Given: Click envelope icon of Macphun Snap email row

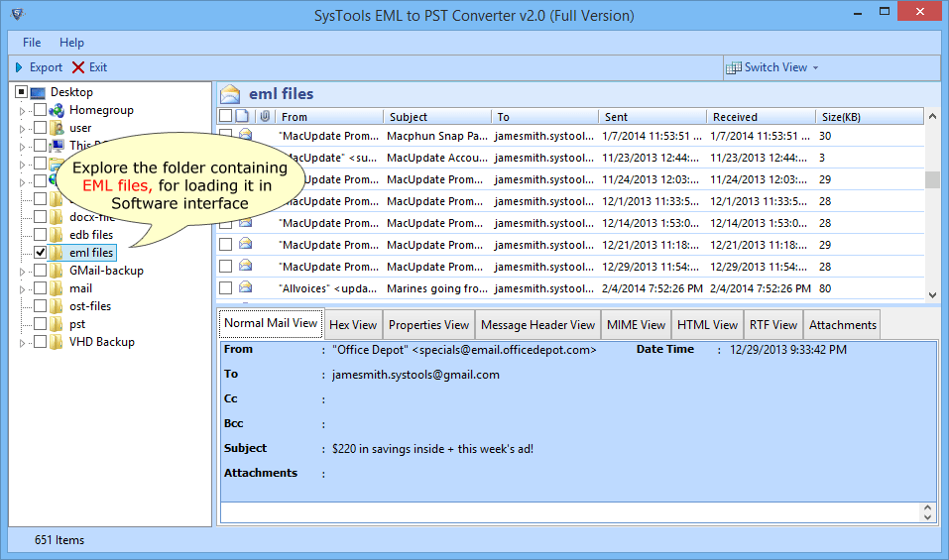Looking at the screenshot, I should 245,134.
